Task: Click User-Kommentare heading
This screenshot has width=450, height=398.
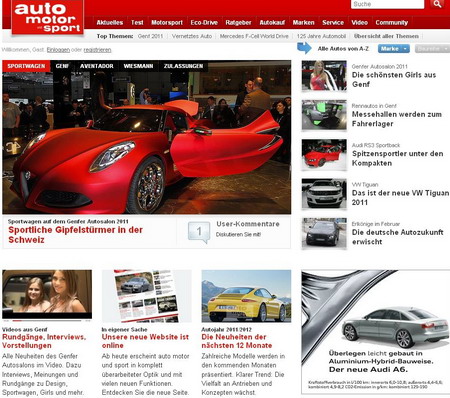Action: coord(248,224)
